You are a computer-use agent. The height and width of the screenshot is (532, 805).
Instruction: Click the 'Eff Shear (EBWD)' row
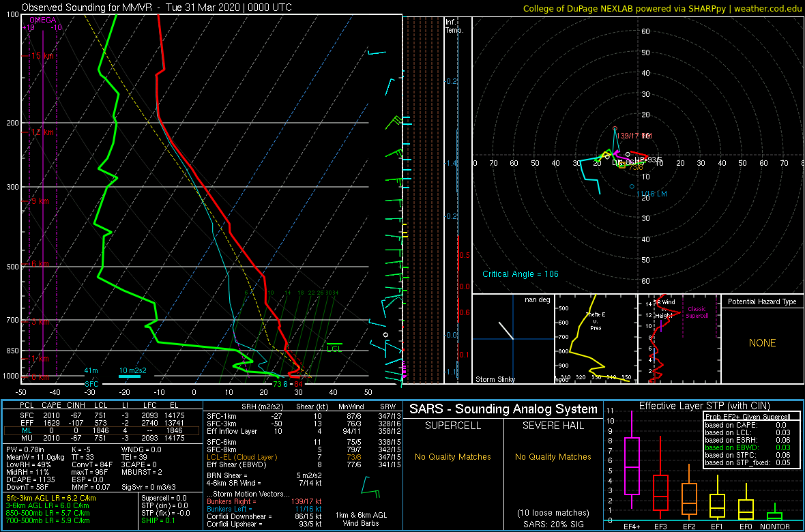pyautogui.click(x=304, y=464)
